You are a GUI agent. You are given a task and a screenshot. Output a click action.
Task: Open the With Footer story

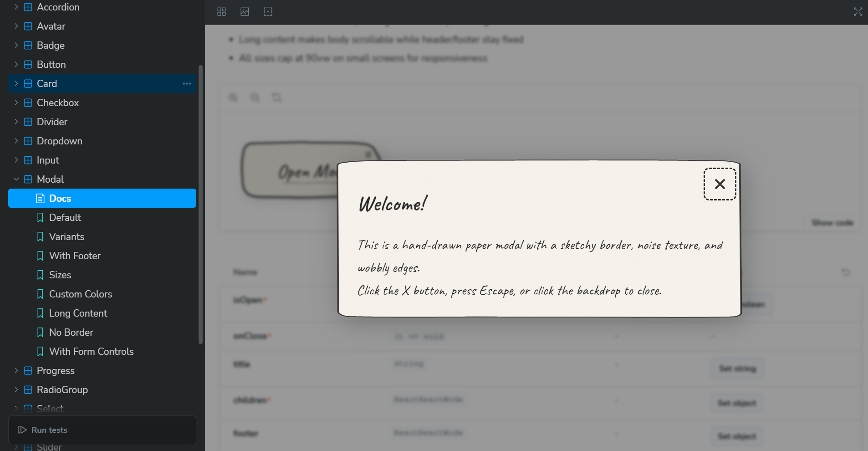point(102,256)
